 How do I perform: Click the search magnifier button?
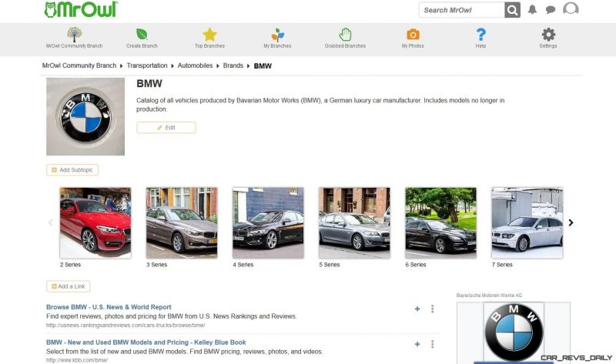pyautogui.click(x=512, y=10)
